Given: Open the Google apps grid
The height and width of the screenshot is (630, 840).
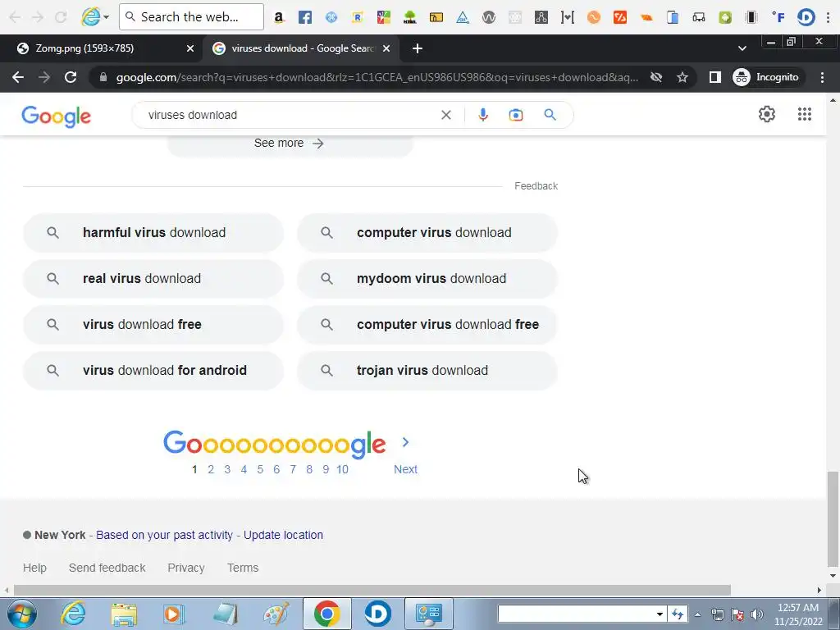Looking at the screenshot, I should [804, 114].
